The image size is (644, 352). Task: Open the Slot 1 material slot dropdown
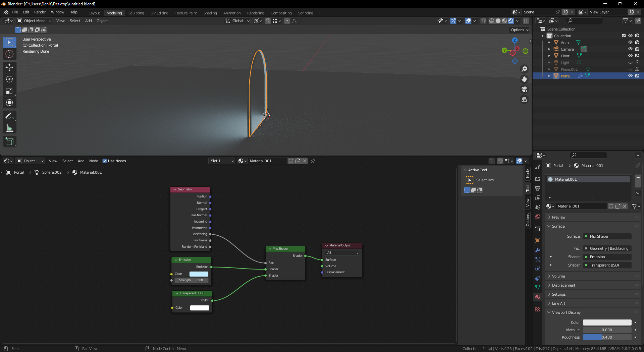point(222,161)
